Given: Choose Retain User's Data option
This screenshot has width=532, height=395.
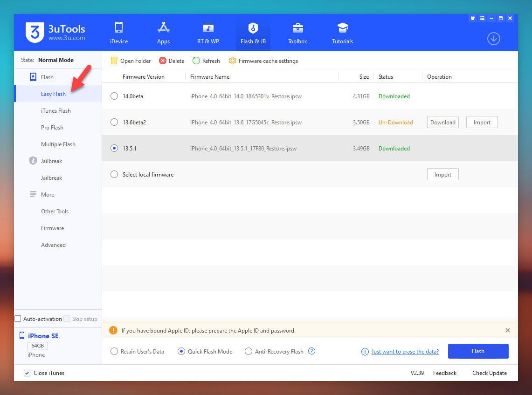Looking at the screenshot, I should (114, 352).
